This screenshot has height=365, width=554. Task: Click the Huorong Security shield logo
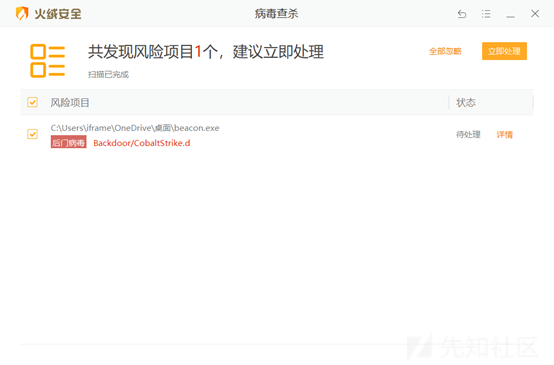coord(22,13)
